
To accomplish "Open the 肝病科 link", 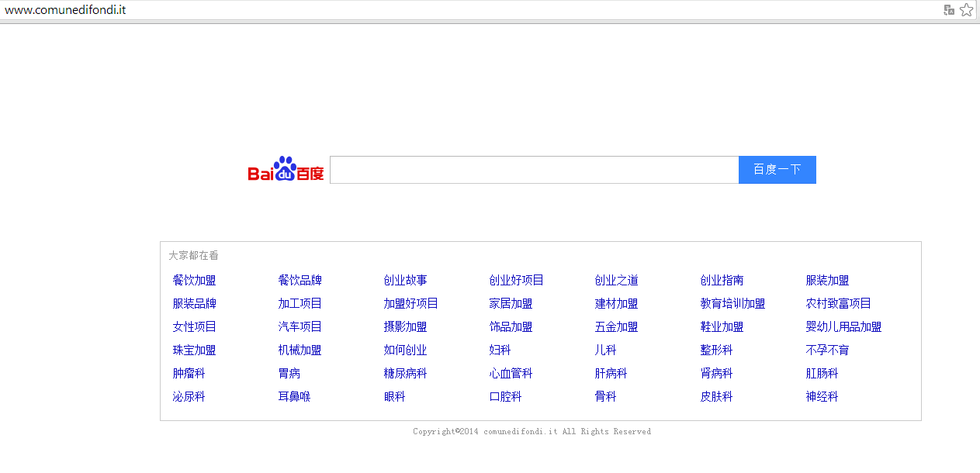I will [x=611, y=374].
